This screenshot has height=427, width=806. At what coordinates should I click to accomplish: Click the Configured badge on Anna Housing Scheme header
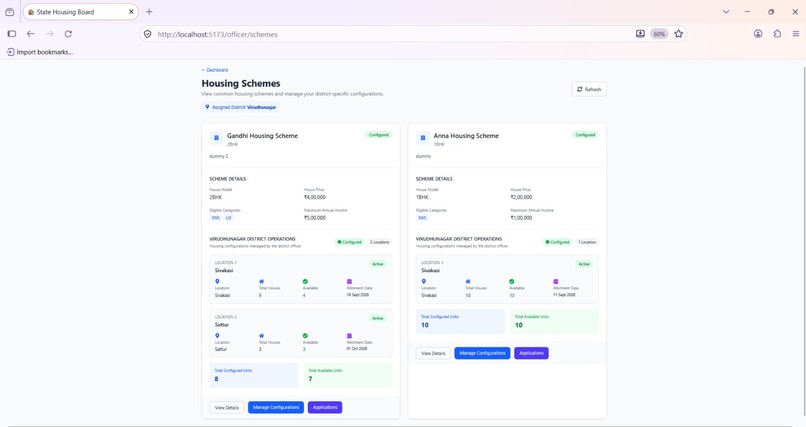click(x=585, y=135)
